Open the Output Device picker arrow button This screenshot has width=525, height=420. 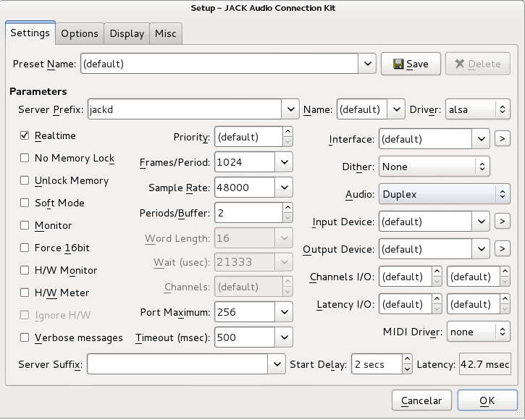pyautogui.click(x=503, y=248)
